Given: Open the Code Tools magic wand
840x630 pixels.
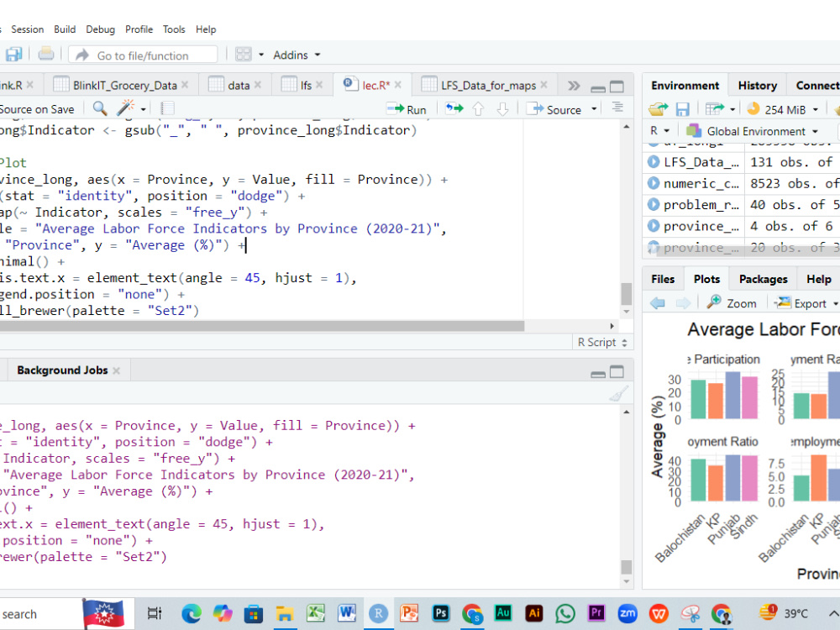Looking at the screenshot, I should [125, 108].
